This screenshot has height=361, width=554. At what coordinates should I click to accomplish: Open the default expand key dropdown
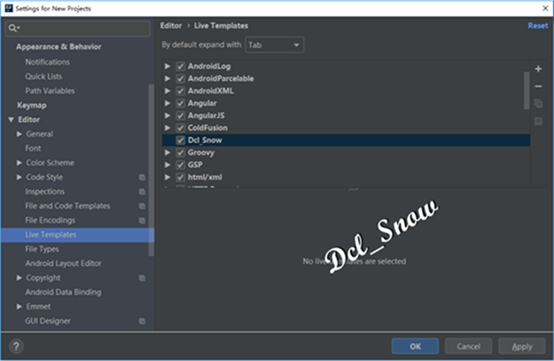click(275, 45)
